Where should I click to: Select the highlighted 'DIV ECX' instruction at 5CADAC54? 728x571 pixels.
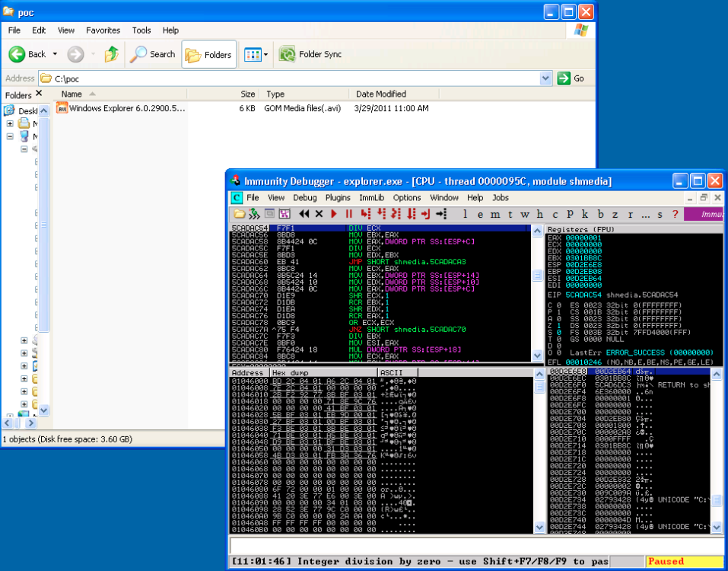380,228
